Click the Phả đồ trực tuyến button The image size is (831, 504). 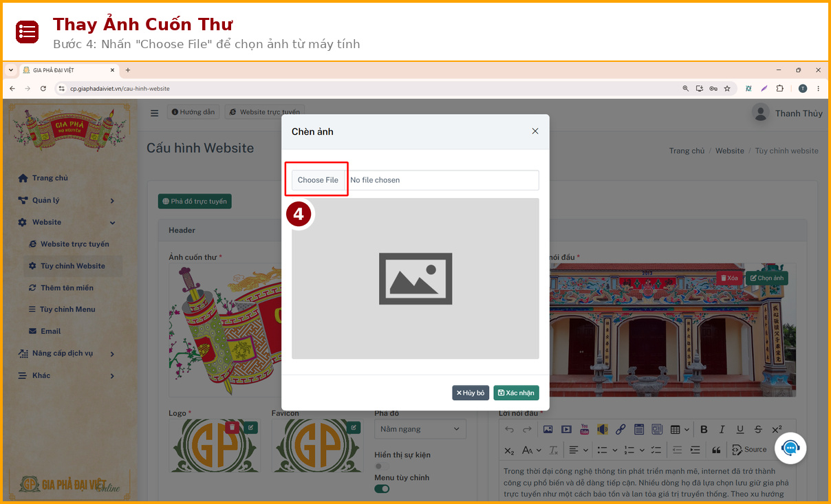[x=195, y=201]
